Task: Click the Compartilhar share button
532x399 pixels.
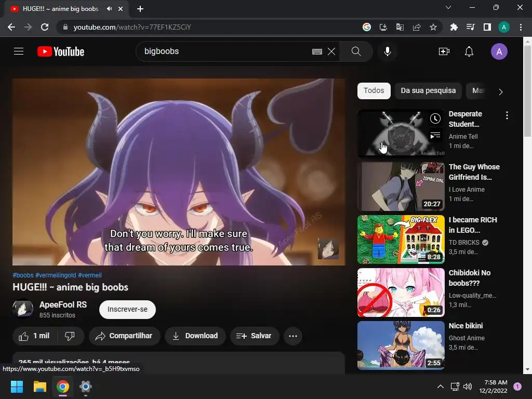Action: click(125, 336)
